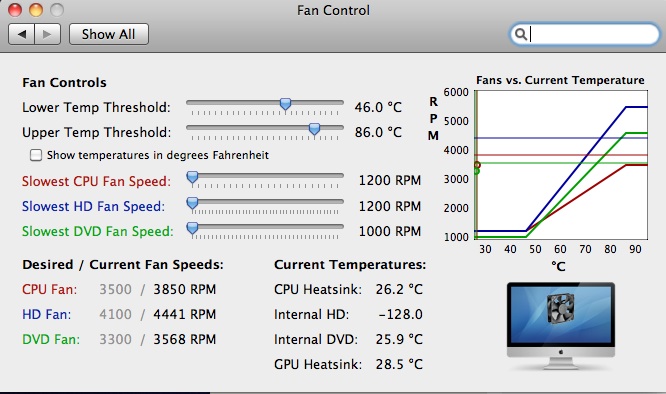Click the Fan Control window title

pos(333,10)
